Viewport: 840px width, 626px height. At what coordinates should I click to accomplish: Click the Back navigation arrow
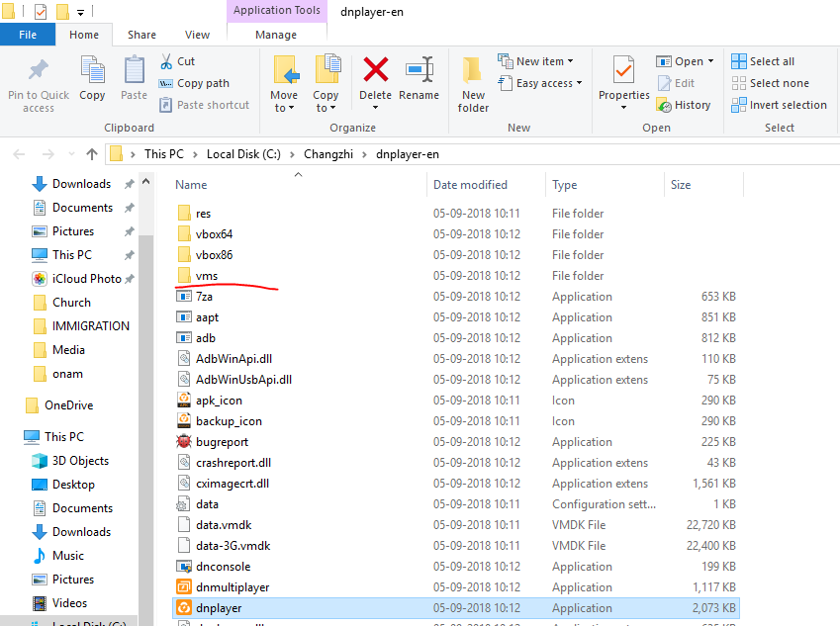pos(19,154)
